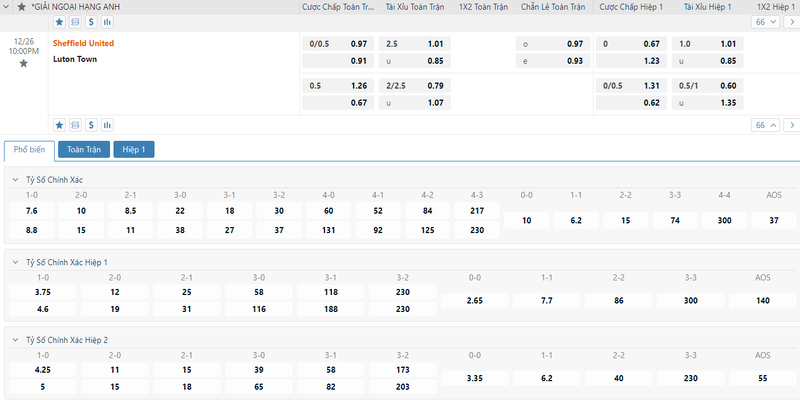The image size is (800, 400).
Task: Pick first-half 0-0 odds 2.65
Action: point(475,301)
